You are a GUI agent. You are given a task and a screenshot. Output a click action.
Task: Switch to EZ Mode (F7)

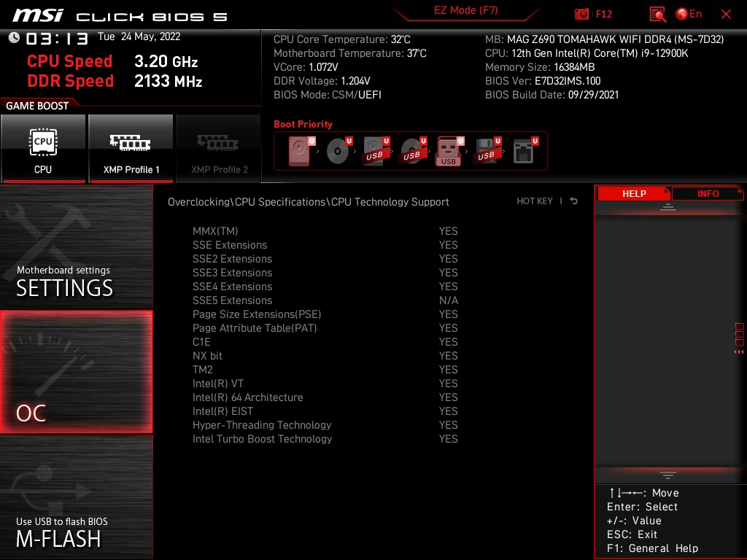click(465, 10)
